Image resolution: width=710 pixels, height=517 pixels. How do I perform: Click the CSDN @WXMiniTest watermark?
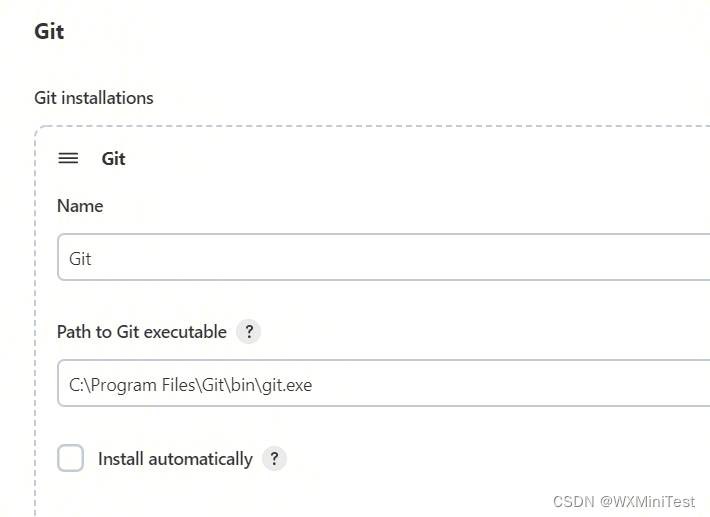624,502
